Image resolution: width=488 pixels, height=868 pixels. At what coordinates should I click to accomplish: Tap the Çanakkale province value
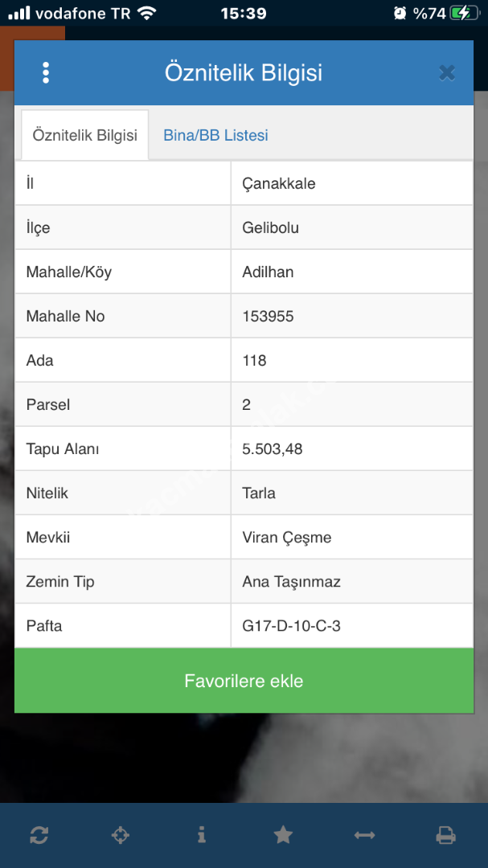click(279, 183)
